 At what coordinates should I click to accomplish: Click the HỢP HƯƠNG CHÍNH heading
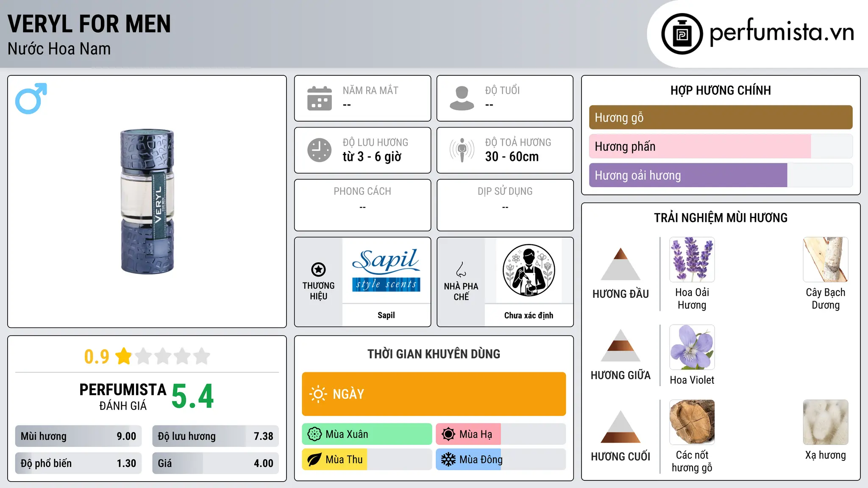[721, 90]
